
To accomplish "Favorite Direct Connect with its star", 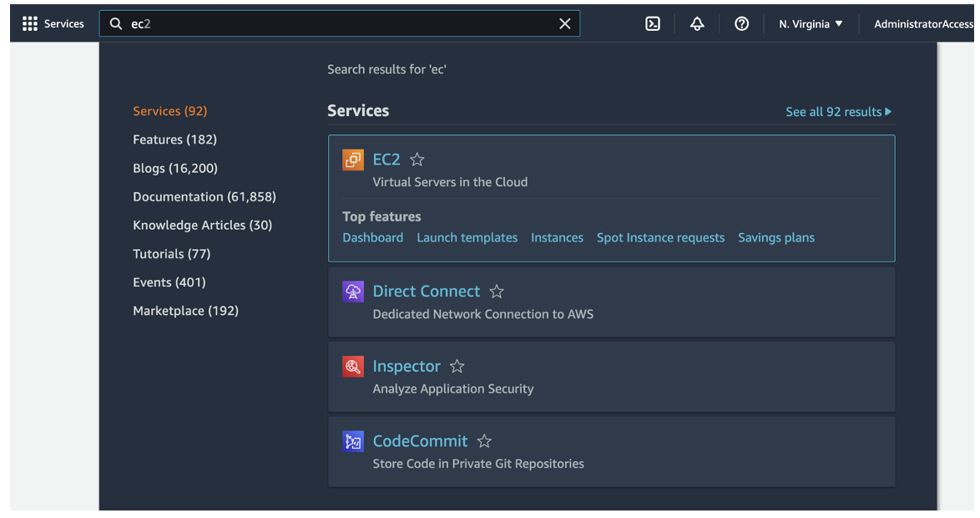I will [496, 292].
